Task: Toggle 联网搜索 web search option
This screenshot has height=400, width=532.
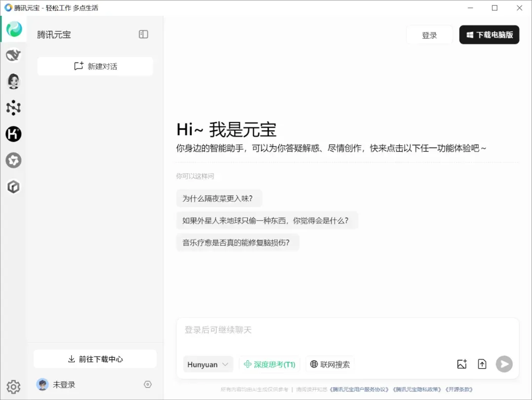Action: (330, 365)
